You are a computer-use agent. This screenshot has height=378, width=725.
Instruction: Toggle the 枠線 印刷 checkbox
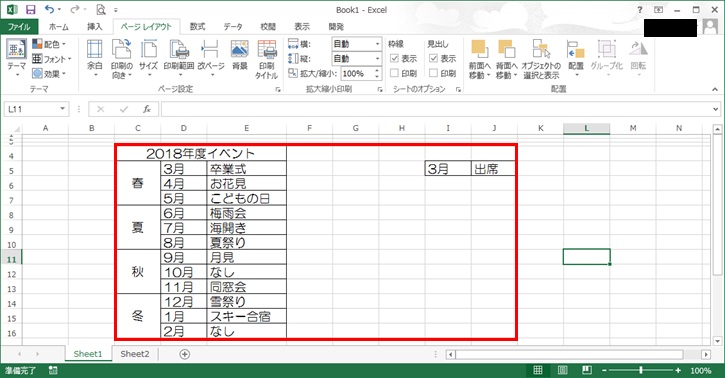(x=394, y=73)
